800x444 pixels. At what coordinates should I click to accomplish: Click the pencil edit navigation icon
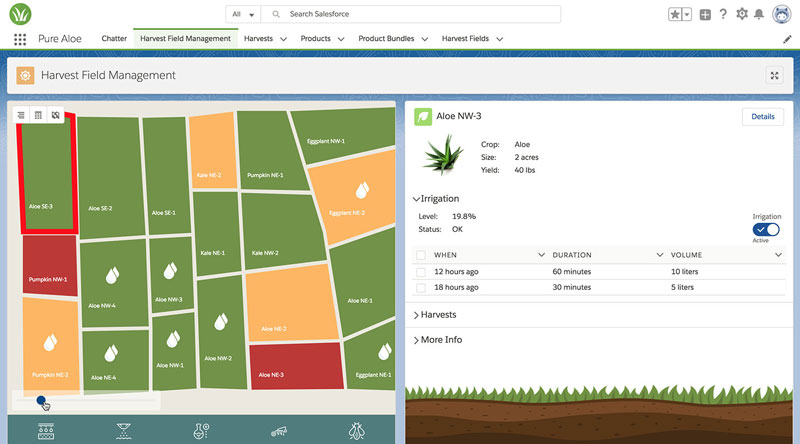click(787, 39)
